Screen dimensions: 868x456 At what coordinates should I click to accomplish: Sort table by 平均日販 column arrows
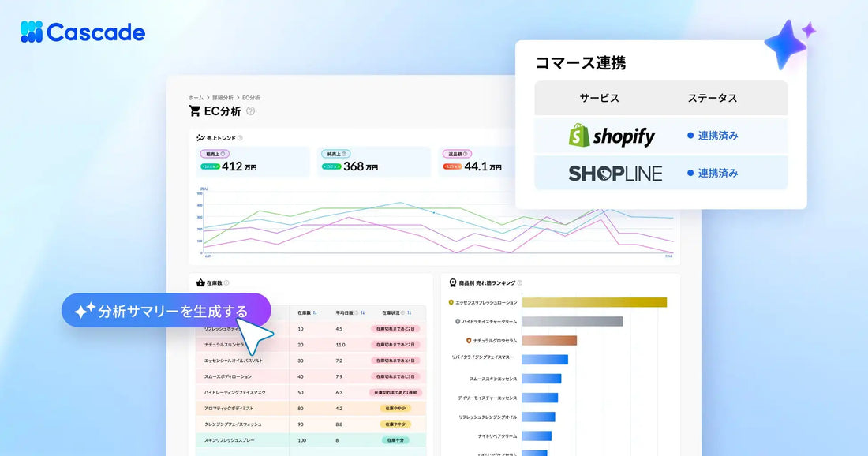point(363,312)
